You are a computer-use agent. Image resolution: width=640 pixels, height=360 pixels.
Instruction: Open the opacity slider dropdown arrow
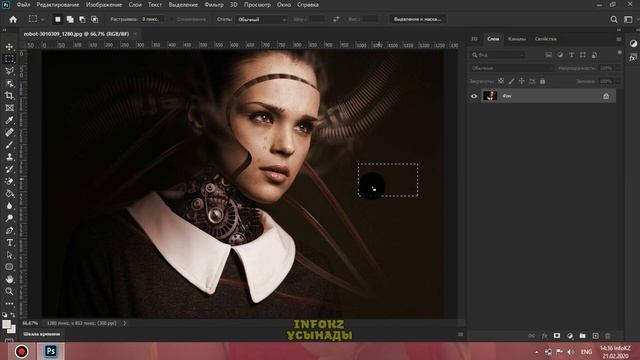coord(618,68)
